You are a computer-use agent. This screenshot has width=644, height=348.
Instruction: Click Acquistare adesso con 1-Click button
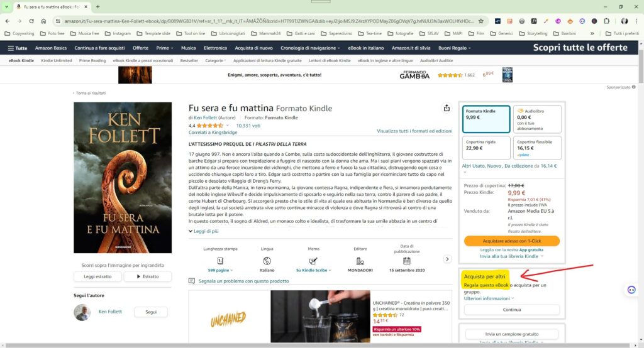tap(512, 241)
